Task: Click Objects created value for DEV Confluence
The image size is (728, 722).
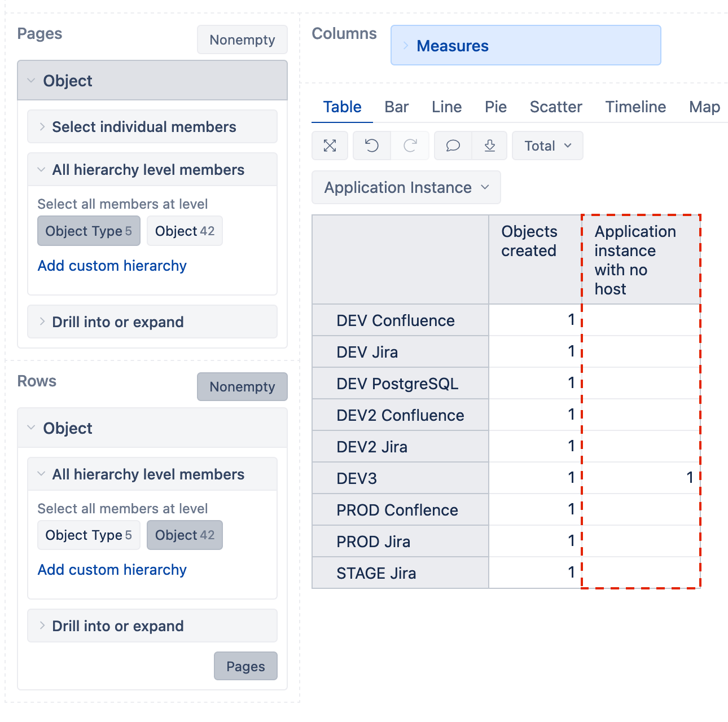Action: (x=535, y=320)
